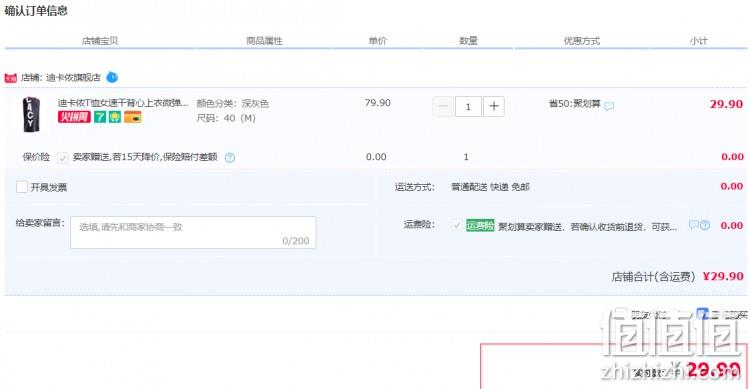This screenshot has height=389, width=750.
Task: Click the comment icon next to 省50:聚划算
Action: tap(609, 106)
